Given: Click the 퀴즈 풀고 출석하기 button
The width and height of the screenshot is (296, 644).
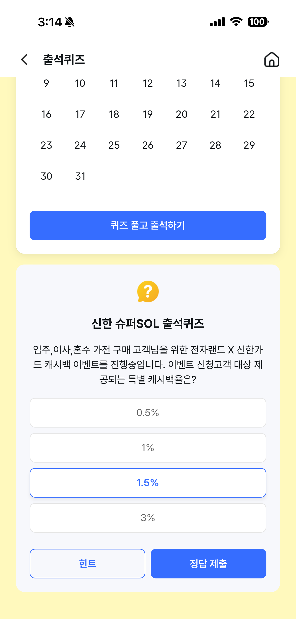Looking at the screenshot, I should [148, 225].
